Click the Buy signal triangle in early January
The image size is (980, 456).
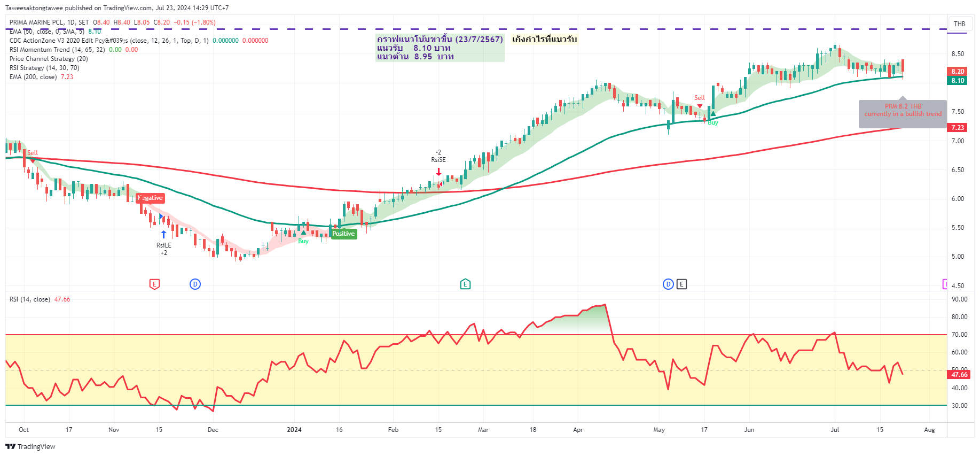[x=303, y=233]
